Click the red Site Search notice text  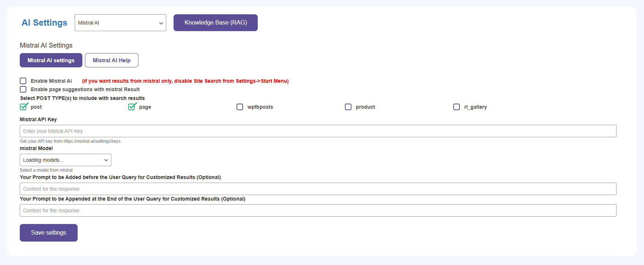(x=185, y=81)
